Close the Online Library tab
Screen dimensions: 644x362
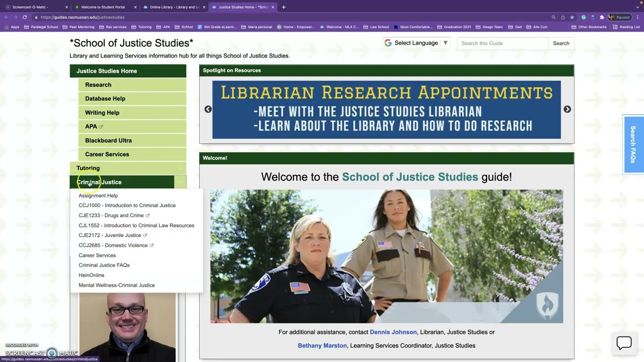tap(204, 7)
